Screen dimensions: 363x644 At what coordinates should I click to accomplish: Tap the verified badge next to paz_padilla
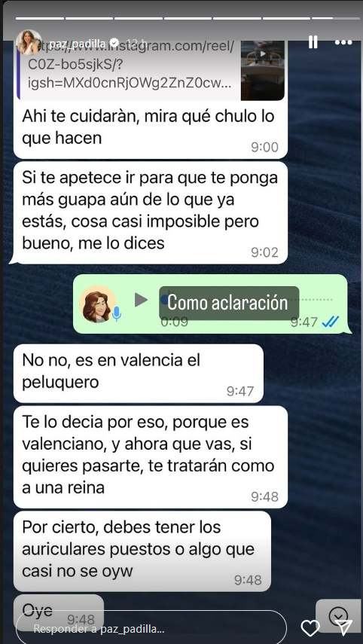(114, 43)
